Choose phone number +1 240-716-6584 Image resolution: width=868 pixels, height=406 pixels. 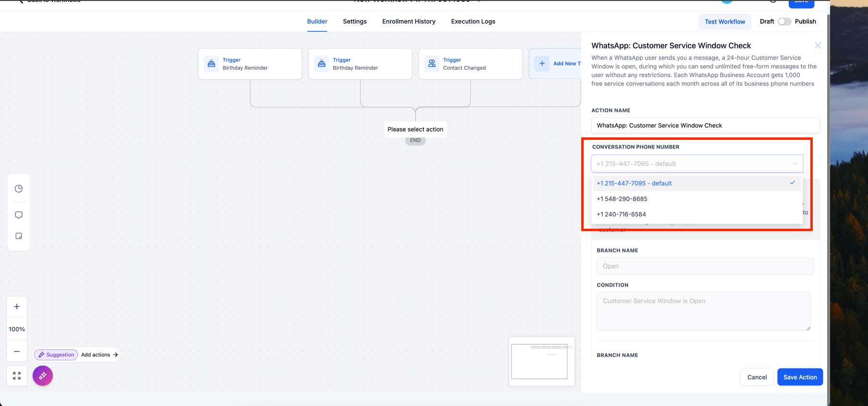coord(697,214)
